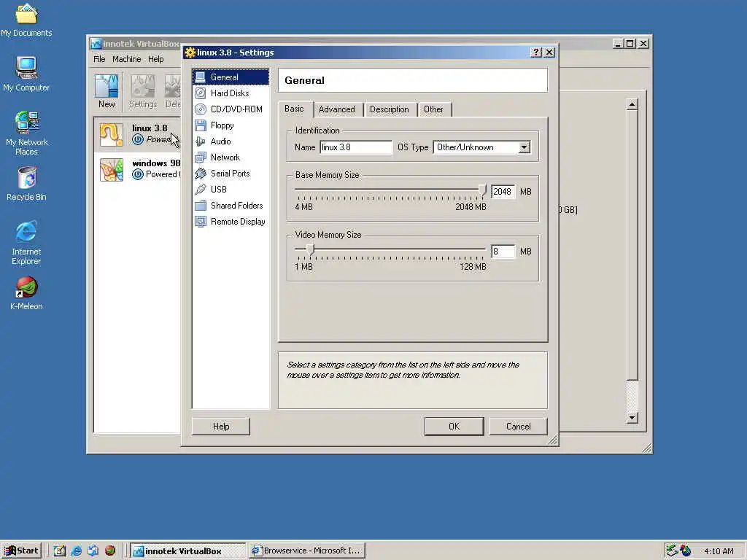The width and height of the screenshot is (747, 560).
Task: Switch to the Advanced tab
Action: coord(337,109)
